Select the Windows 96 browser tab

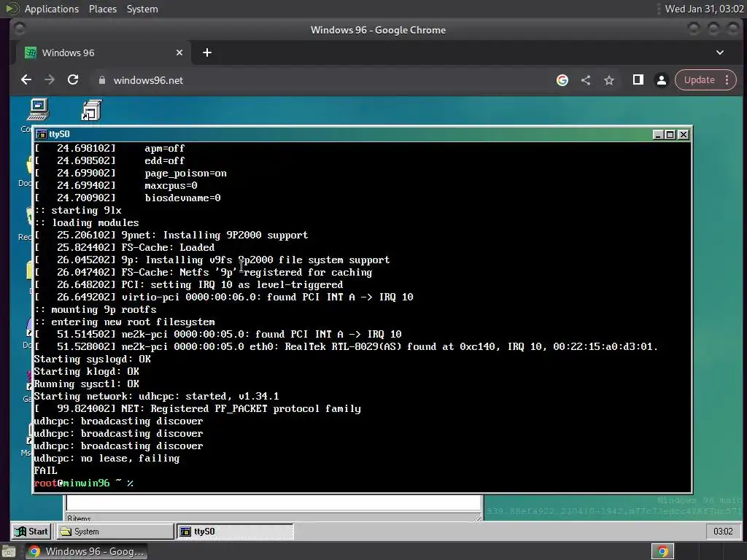coord(104,52)
